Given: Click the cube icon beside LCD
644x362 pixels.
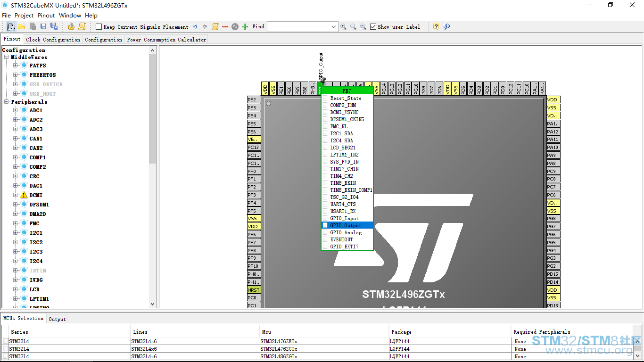Looking at the screenshot, I should [24, 289].
